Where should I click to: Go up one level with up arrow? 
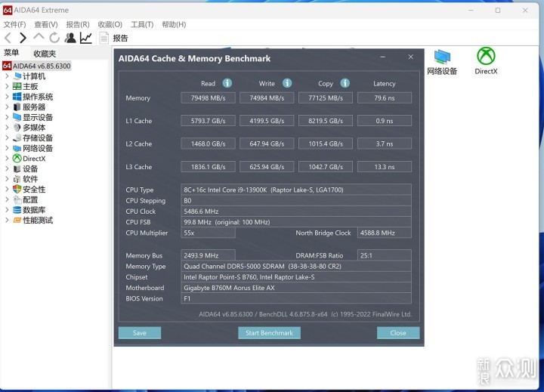39,37
